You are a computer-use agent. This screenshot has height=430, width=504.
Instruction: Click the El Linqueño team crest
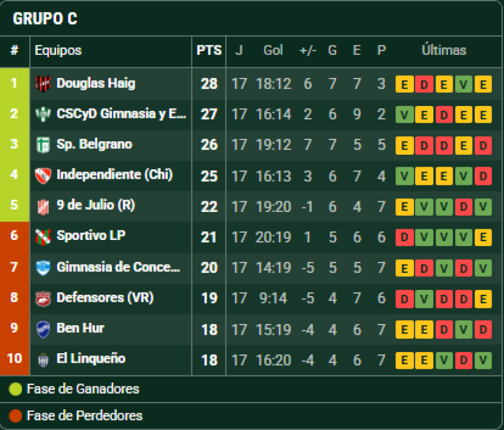coord(43,359)
